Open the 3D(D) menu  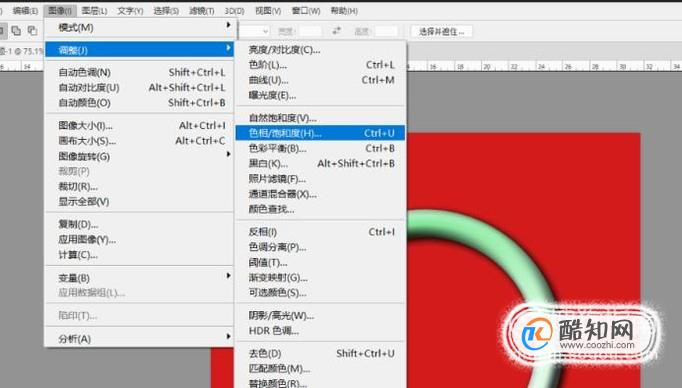[234, 10]
